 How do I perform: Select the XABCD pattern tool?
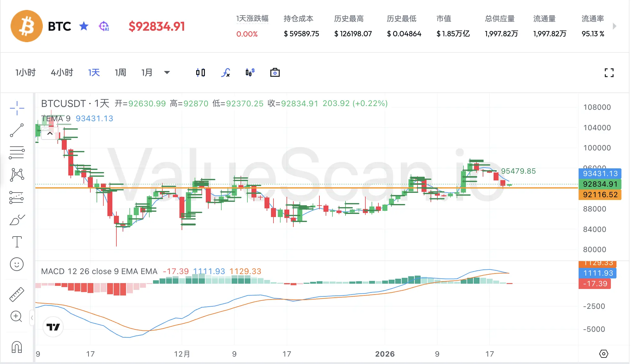(x=17, y=175)
